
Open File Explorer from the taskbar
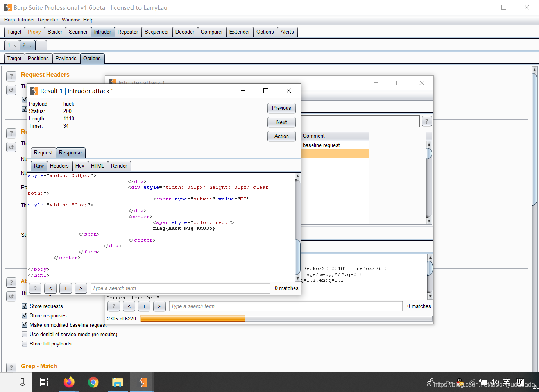[x=117, y=382]
